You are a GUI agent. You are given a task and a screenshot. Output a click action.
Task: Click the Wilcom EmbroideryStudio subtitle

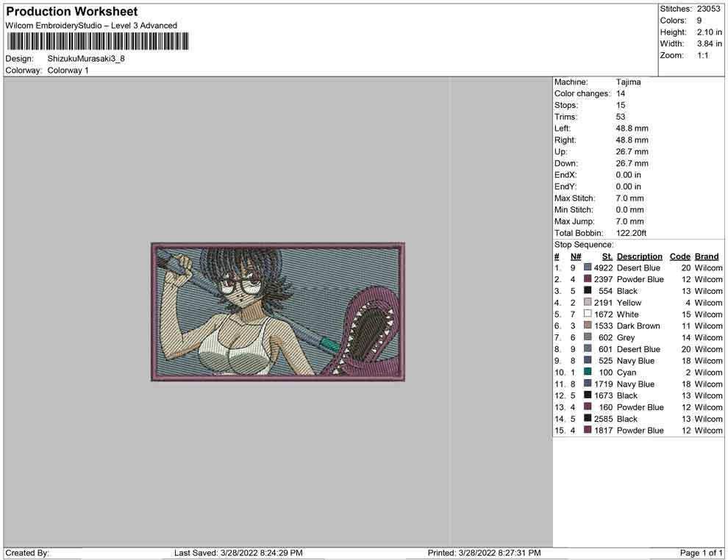91,26
